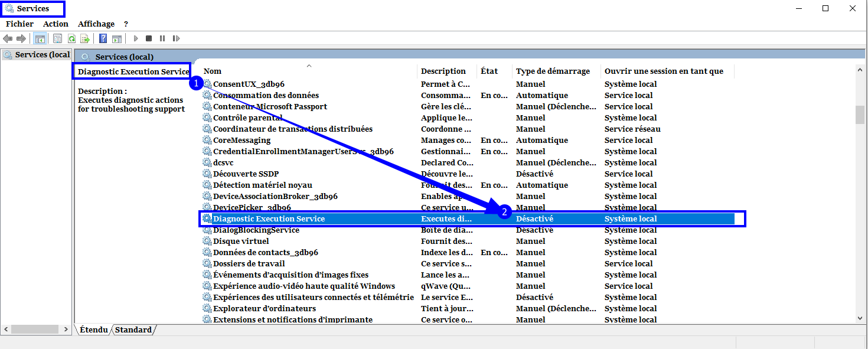Click the Services app icon in the title bar
Image resolution: width=868 pixels, height=349 pixels.
coord(9,9)
